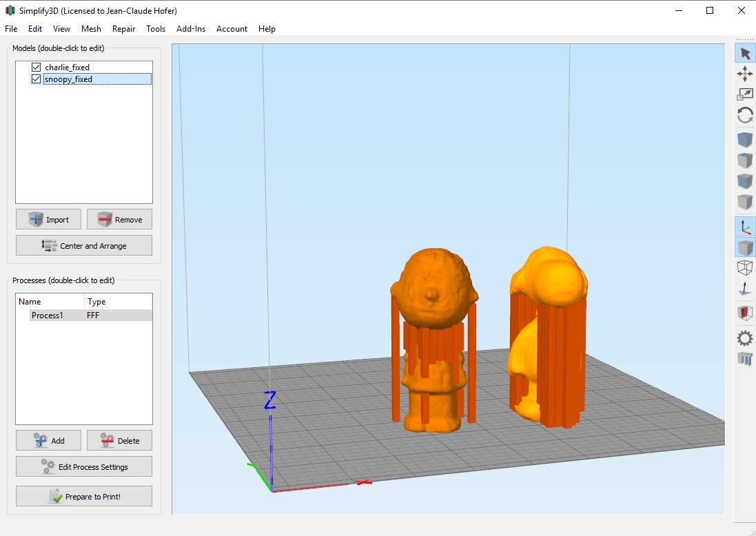Click the FFF type cell of Process1
Viewport: 756px width, 536px height.
coord(93,316)
